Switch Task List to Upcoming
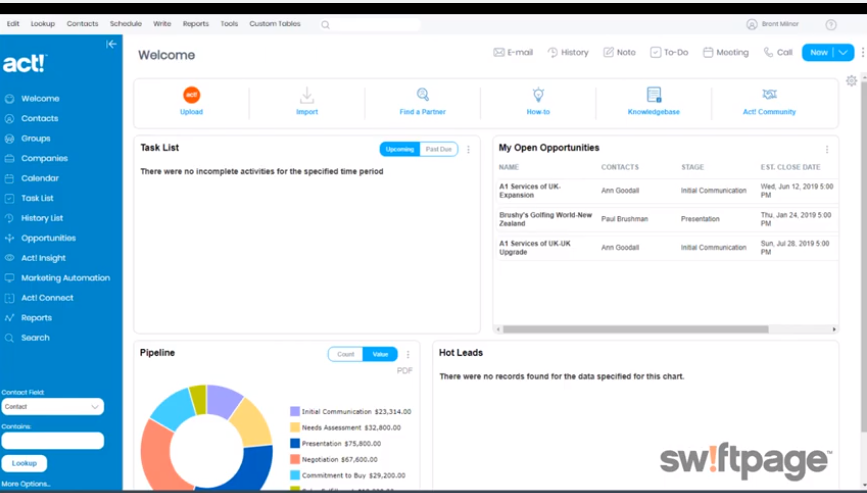The width and height of the screenshot is (867, 493). click(x=400, y=149)
